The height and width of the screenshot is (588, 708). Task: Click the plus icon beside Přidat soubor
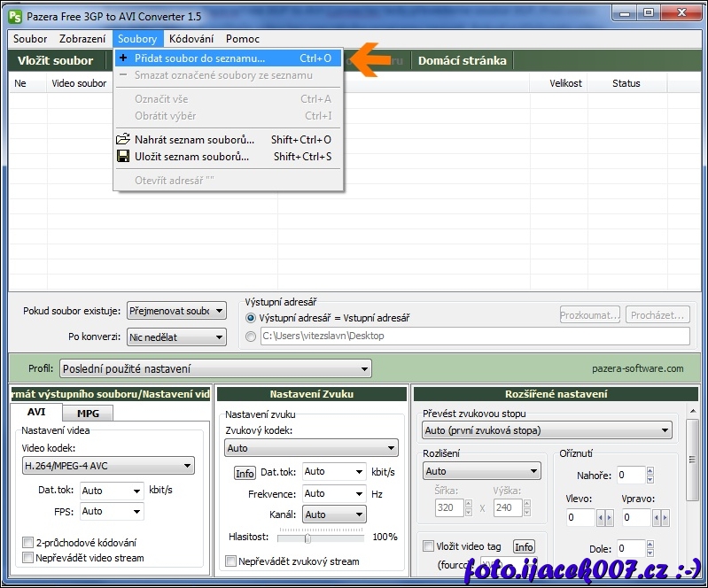(x=123, y=58)
